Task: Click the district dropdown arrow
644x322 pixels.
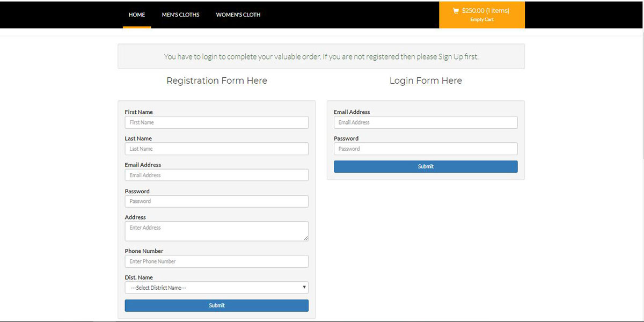Action: (304, 288)
